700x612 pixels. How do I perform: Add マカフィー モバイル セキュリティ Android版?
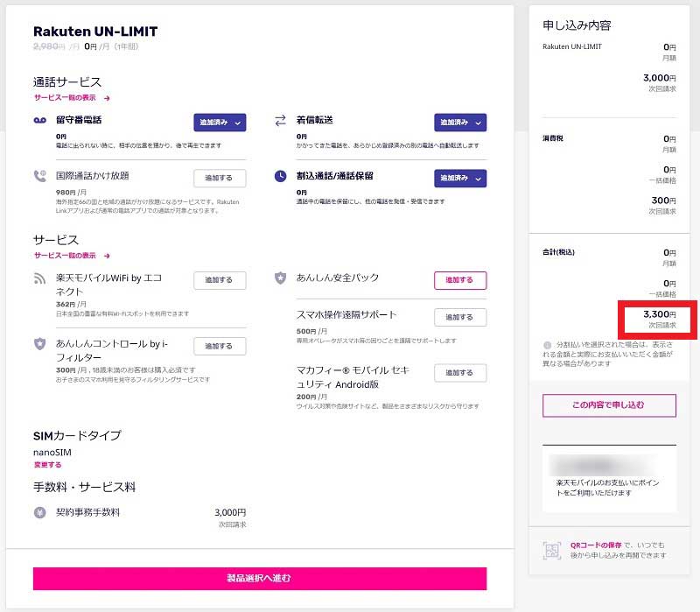pyautogui.click(x=460, y=373)
